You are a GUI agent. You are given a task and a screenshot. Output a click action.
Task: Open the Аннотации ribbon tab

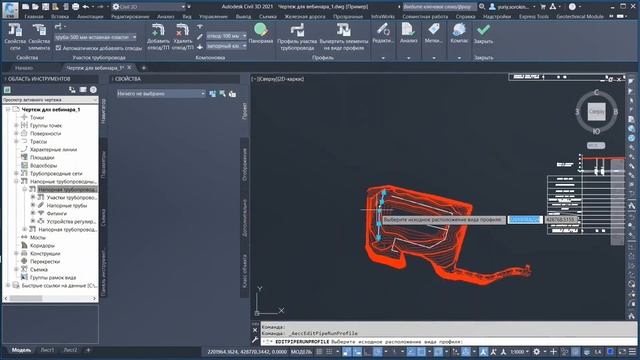click(90, 17)
